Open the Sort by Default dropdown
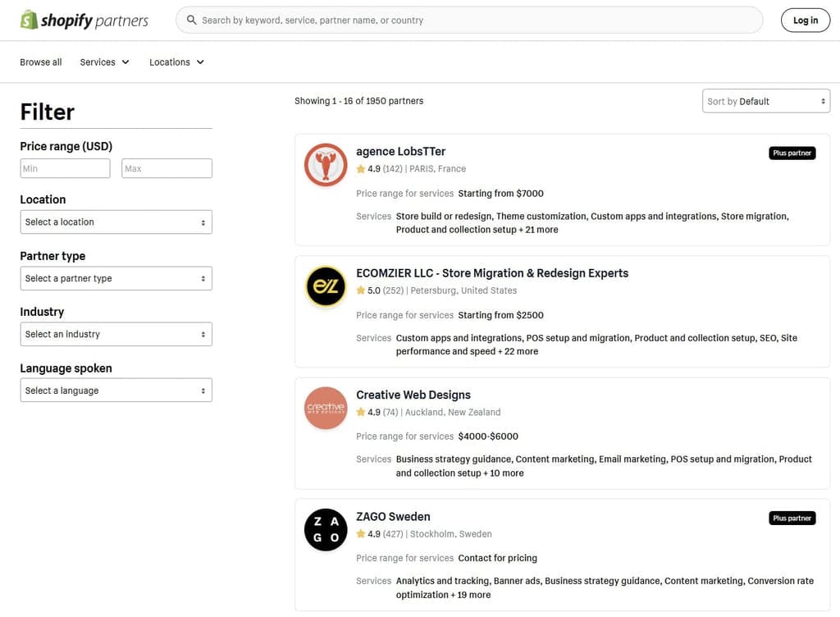 click(x=766, y=101)
